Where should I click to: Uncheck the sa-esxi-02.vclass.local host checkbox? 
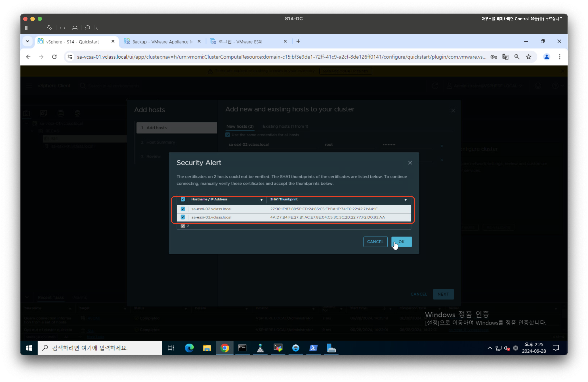point(183,209)
